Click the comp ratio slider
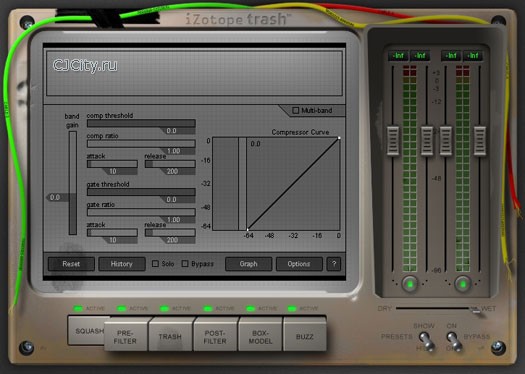The height and width of the screenshot is (374, 525). (x=141, y=144)
